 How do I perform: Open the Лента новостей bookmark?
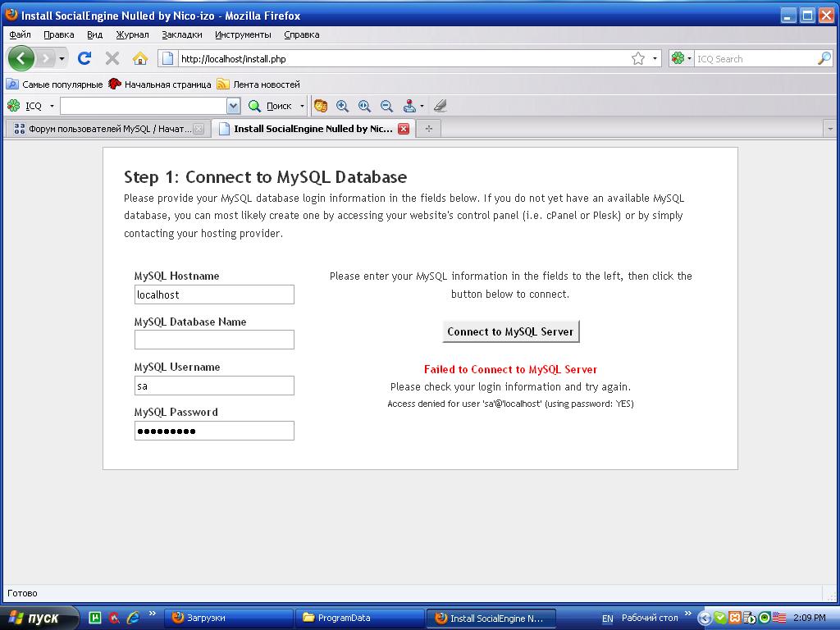pos(266,84)
